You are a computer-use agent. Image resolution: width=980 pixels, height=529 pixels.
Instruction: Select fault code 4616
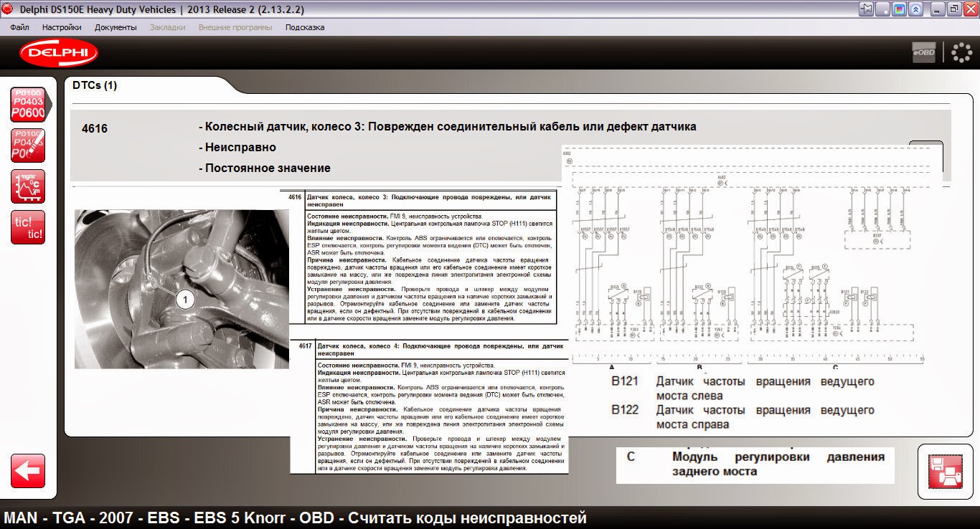[95, 129]
